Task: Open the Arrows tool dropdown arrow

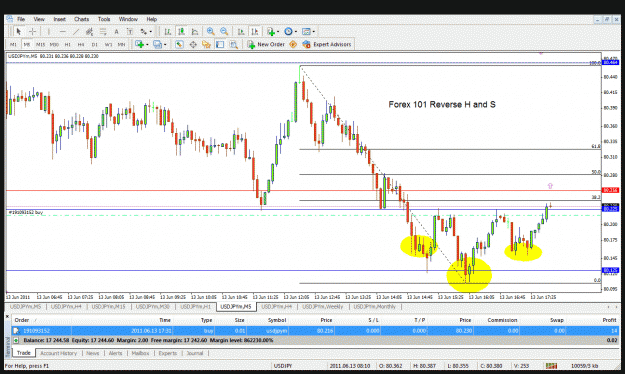Action: point(151,31)
